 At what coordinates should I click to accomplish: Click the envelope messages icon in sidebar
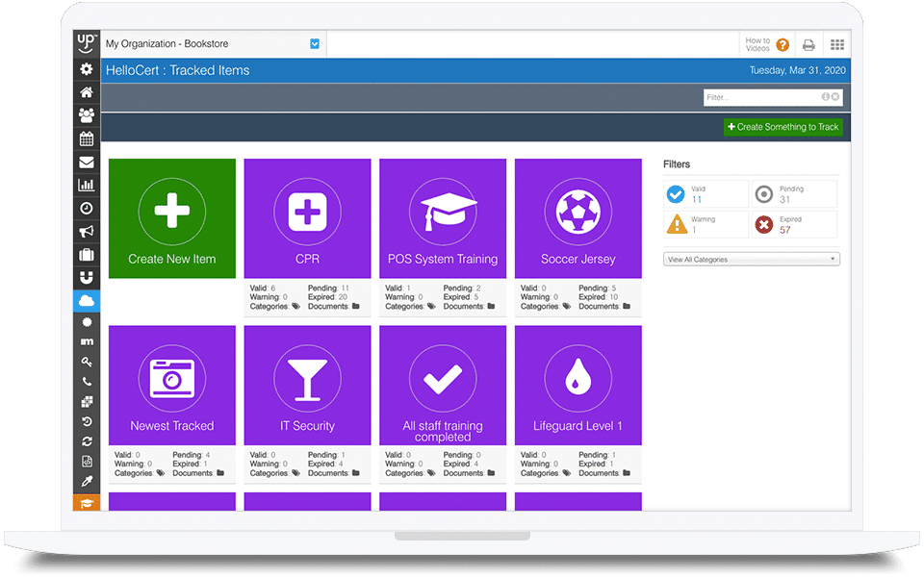[x=87, y=162]
